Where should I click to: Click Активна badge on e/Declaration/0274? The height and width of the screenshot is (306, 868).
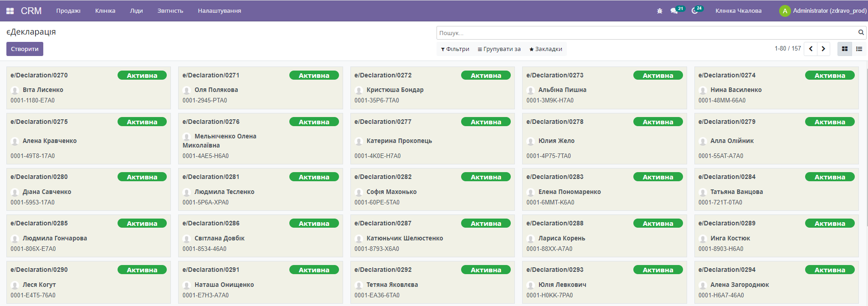829,76
